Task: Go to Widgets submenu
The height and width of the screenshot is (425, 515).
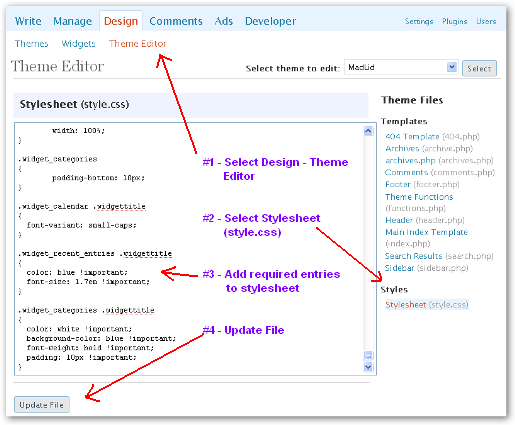Action: 78,44
